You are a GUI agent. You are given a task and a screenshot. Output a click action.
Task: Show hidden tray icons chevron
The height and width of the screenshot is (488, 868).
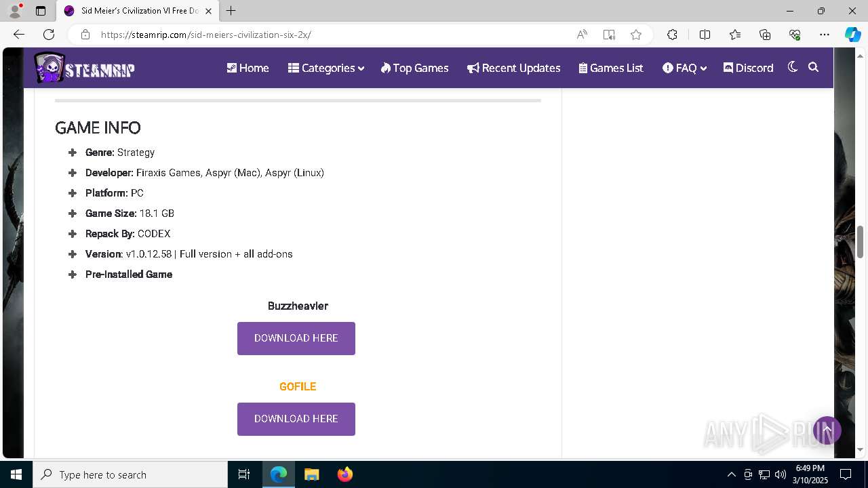[731, 474]
